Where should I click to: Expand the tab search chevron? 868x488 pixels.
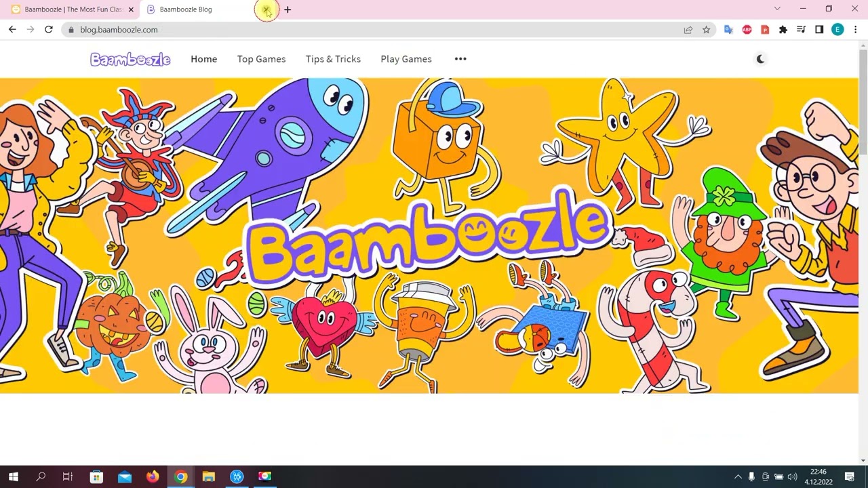click(x=777, y=9)
